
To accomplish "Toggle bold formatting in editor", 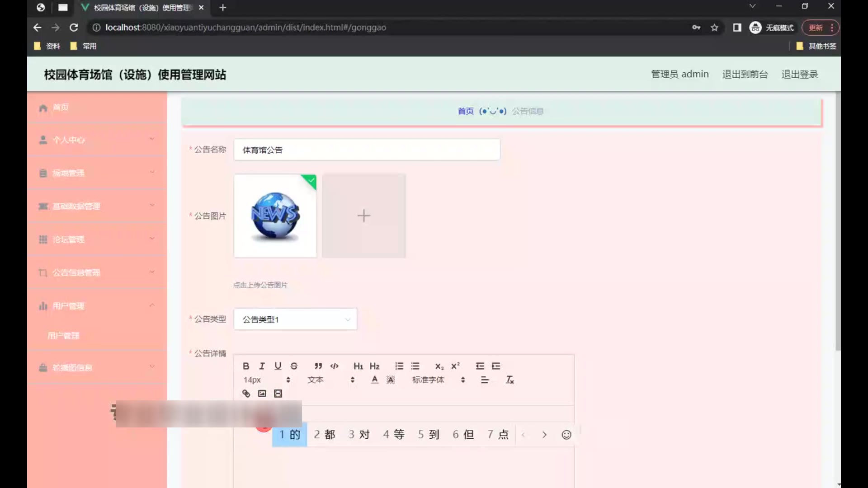I will (x=246, y=366).
